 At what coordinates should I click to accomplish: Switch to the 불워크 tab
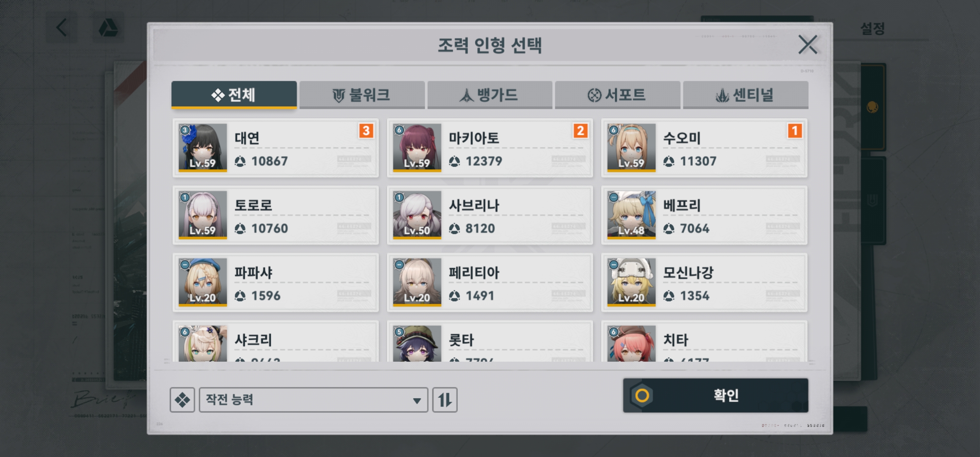(362, 95)
